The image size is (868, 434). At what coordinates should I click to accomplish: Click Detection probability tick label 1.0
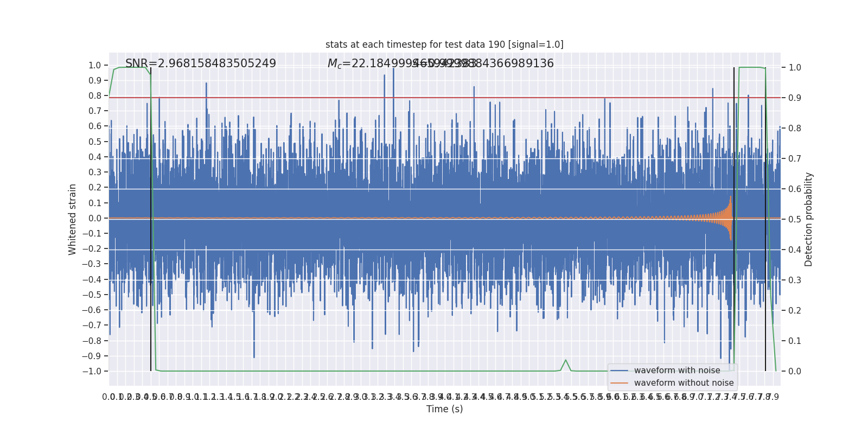click(x=795, y=67)
